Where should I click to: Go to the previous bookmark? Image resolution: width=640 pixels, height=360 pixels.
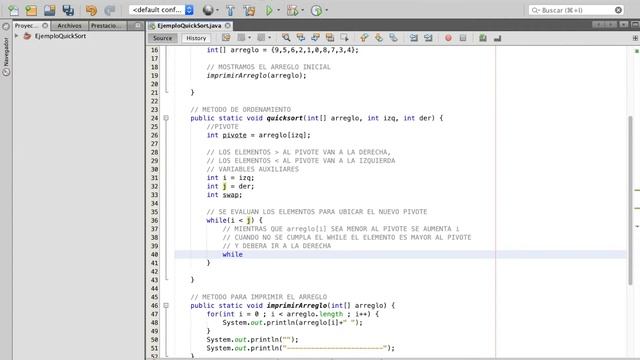click(364, 38)
